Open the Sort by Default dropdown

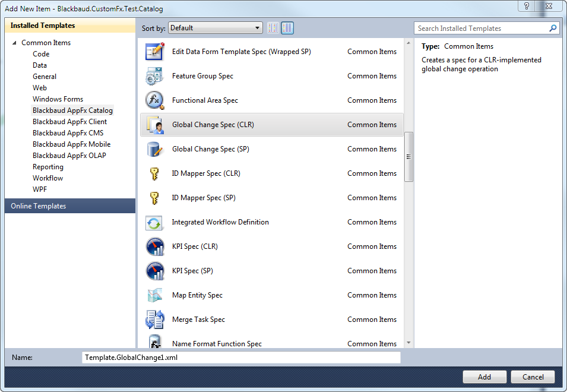coord(215,28)
